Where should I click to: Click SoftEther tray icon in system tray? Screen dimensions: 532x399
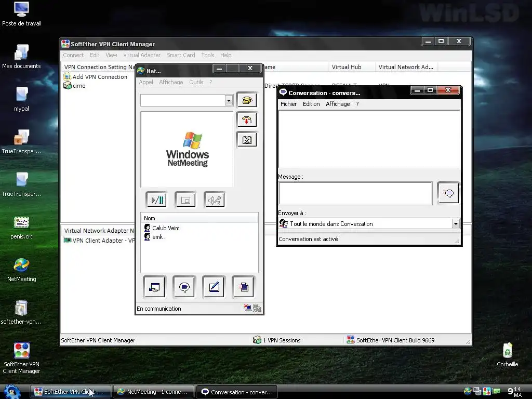(x=487, y=391)
